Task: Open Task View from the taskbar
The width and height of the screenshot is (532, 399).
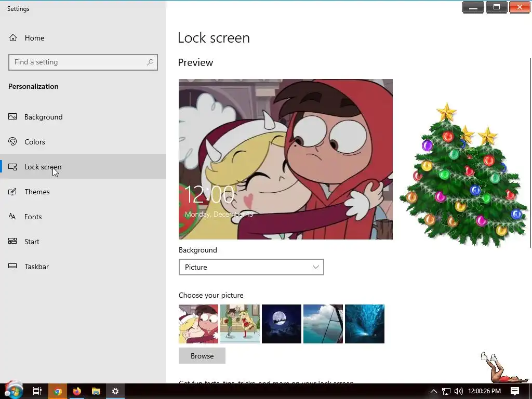Action: [37, 391]
